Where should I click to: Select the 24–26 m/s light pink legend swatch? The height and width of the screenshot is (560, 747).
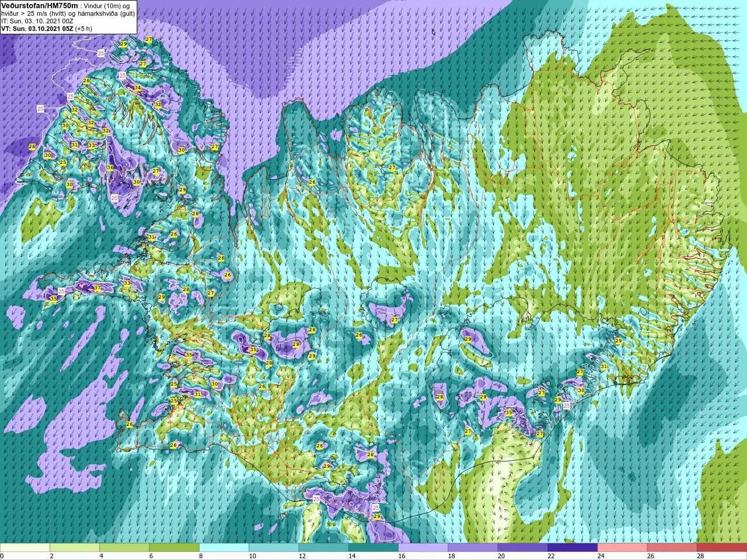coord(623,548)
